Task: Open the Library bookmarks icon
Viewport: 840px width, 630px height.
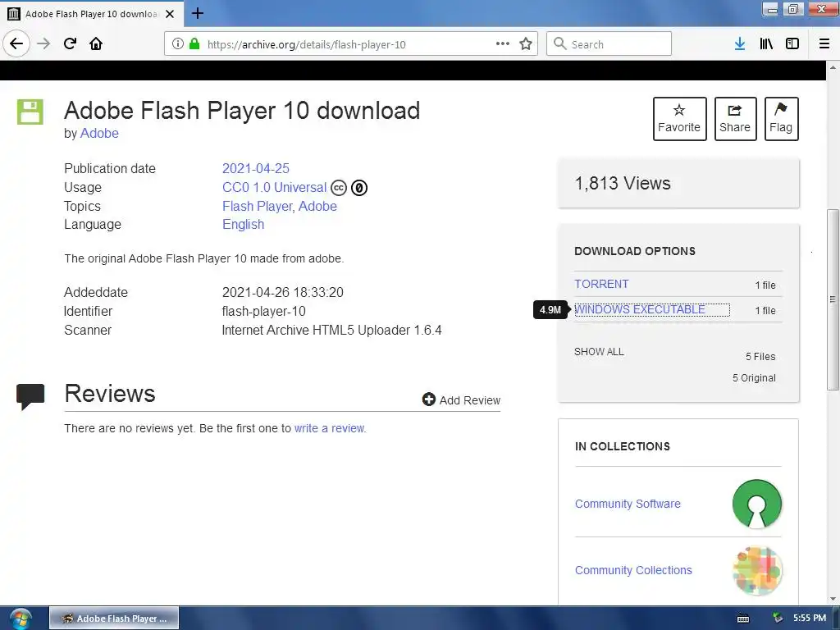Action: (766, 44)
